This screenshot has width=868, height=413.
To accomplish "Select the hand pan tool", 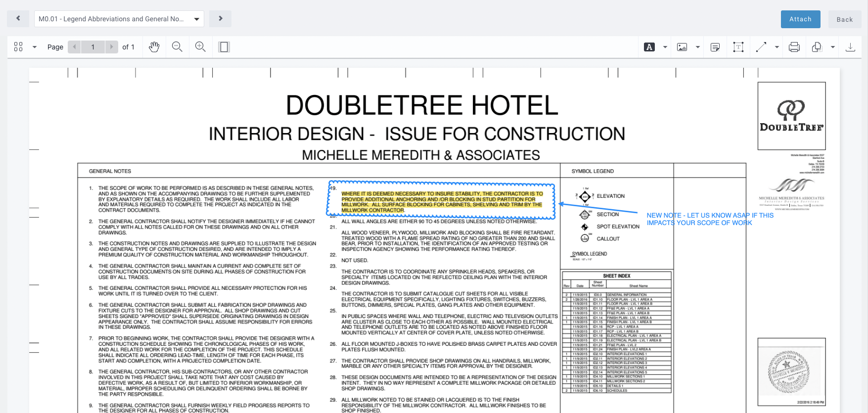I will coord(154,47).
